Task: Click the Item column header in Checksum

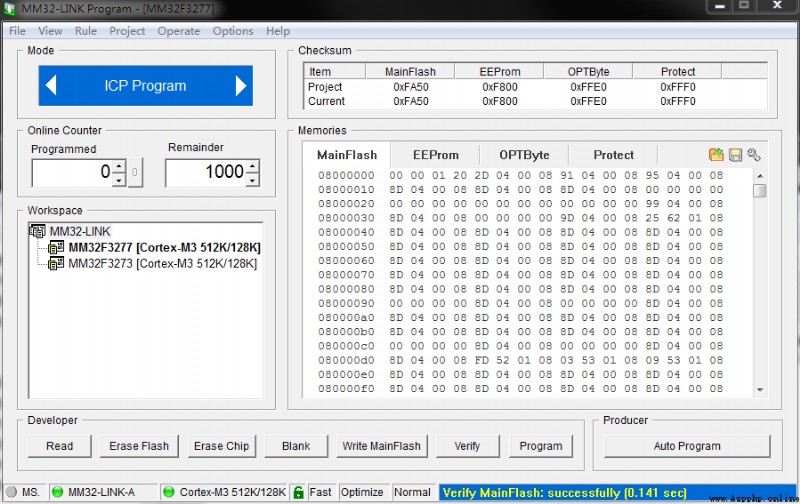Action: coord(335,71)
